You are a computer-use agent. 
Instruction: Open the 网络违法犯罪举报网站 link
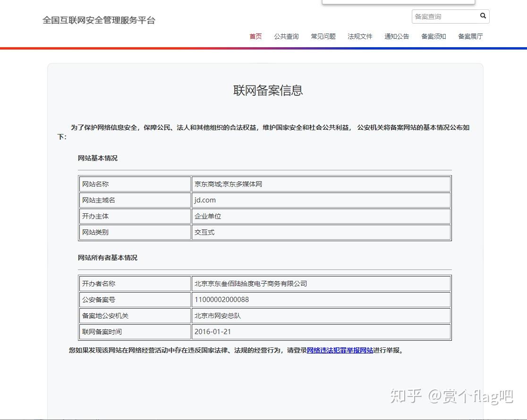click(x=340, y=350)
